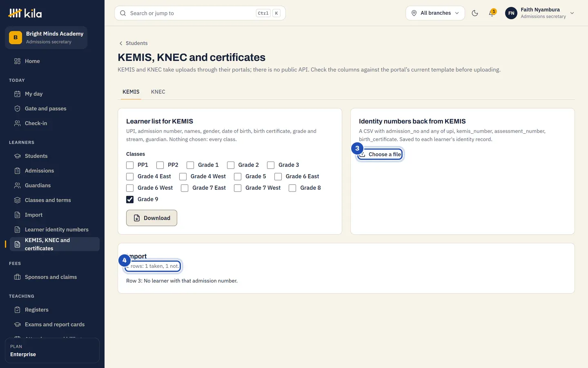Click the Bright Minds Academy B badge
Image resolution: width=588 pixels, height=368 pixels.
(16, 37)
